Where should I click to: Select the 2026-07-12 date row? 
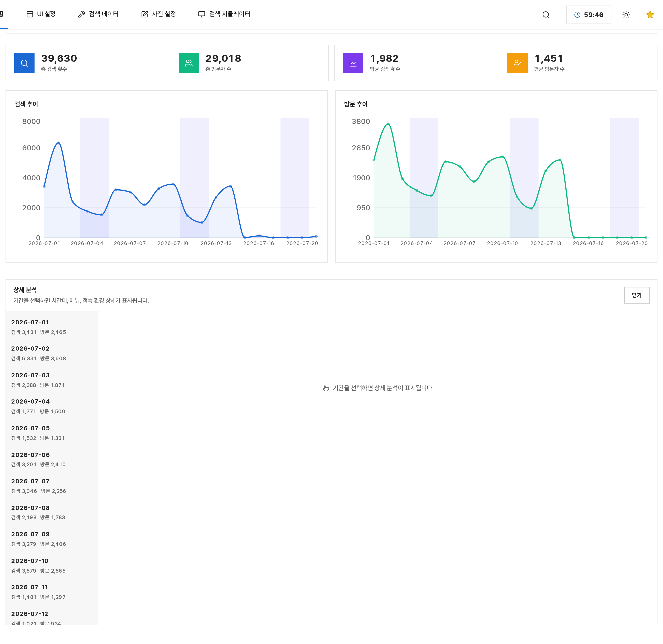coord(52,615)
